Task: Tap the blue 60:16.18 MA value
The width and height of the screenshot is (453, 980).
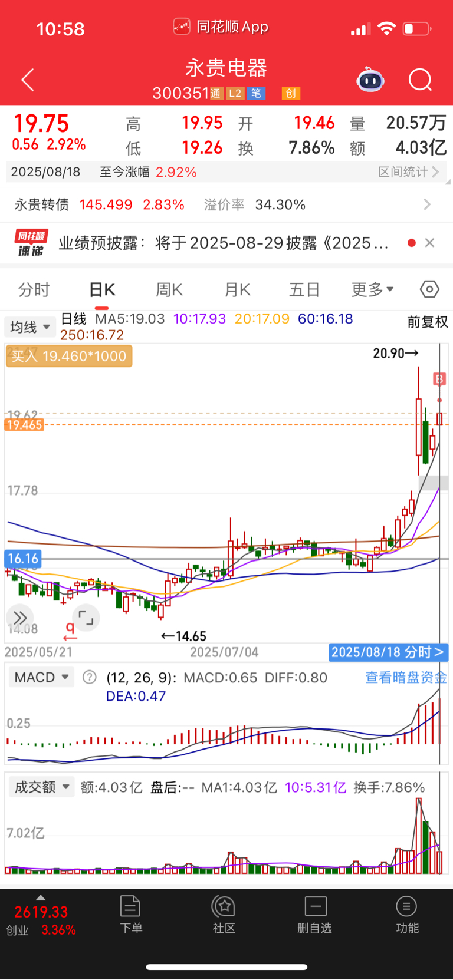Action: [326, 319]
